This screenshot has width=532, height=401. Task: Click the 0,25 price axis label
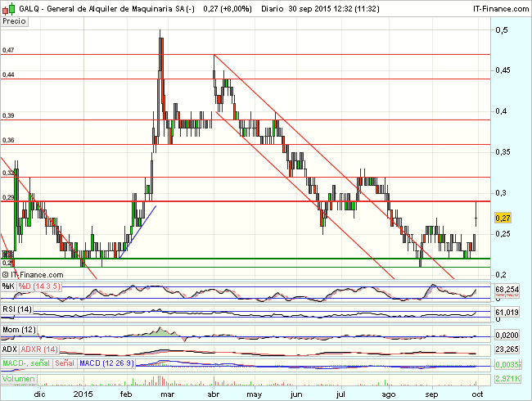(x=503, y=234)
